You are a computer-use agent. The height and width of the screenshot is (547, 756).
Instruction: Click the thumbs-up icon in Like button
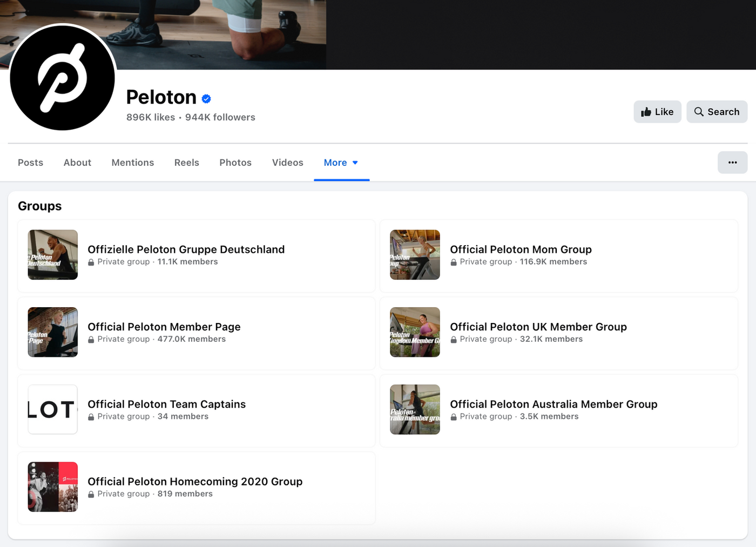click(646, 112)
